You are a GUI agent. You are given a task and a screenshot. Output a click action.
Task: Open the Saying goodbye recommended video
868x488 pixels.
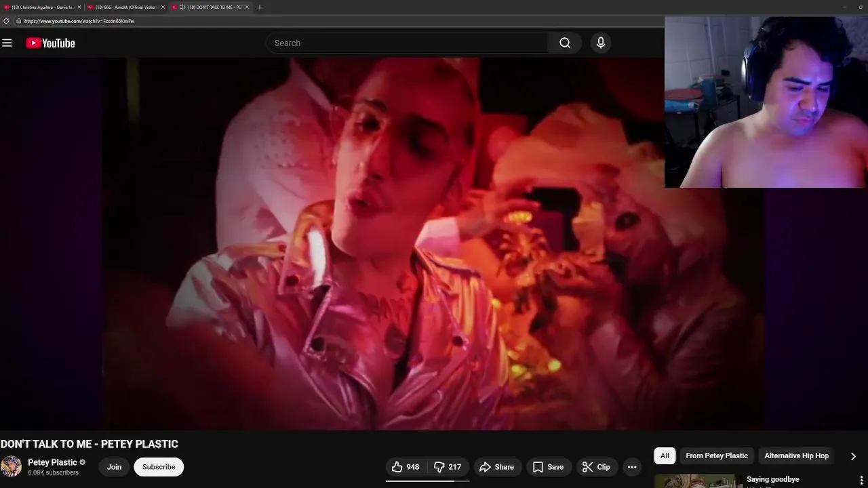coord(773,479)
